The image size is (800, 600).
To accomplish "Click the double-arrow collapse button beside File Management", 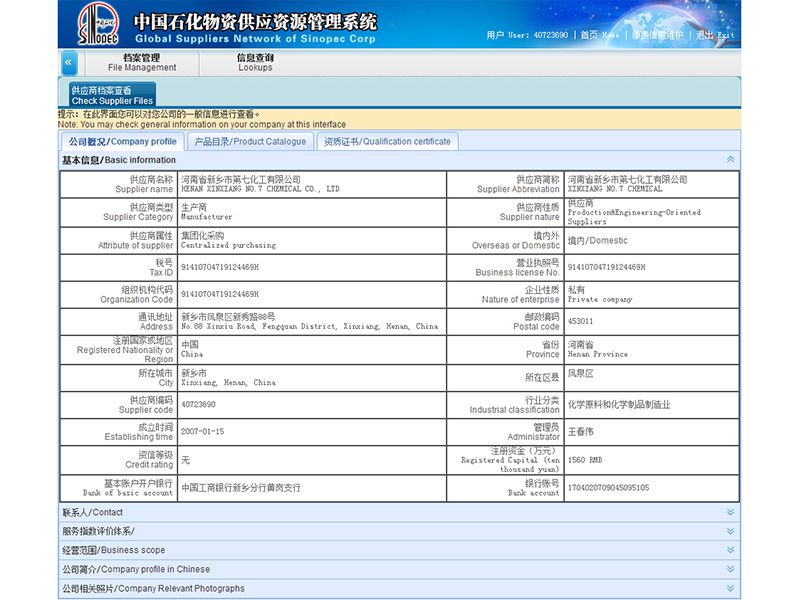I will 68,63.
